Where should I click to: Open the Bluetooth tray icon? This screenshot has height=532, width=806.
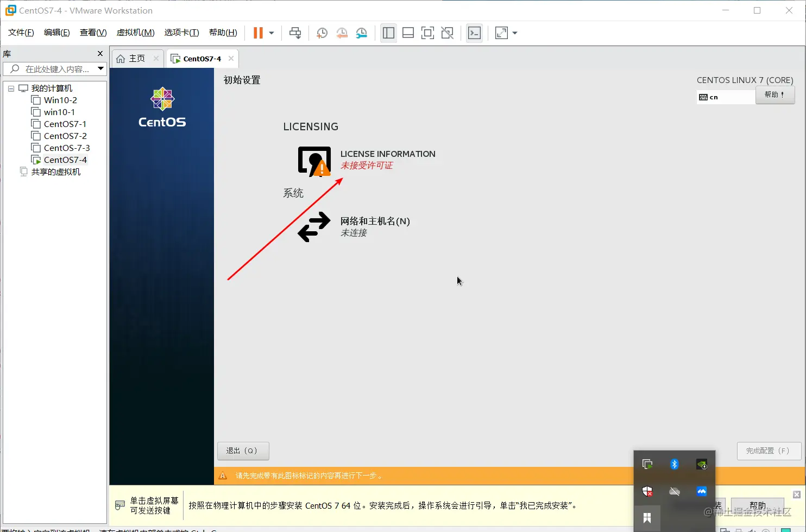click(x=675, y=464)
